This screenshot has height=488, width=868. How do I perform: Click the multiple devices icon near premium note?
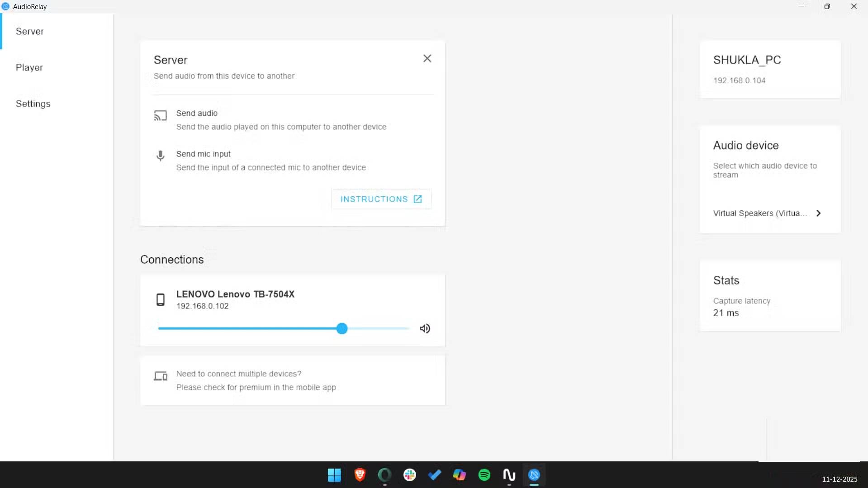[x=160, y=376]
